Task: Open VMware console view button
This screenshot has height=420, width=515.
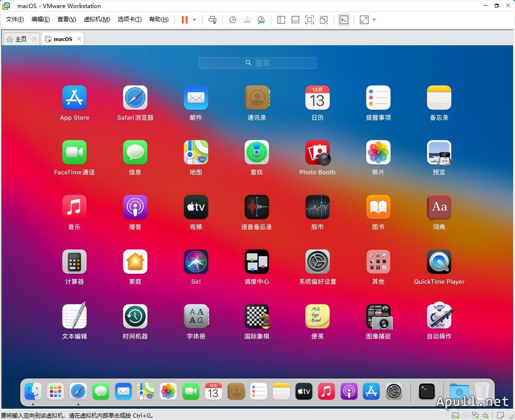Action: tap(344, 20)
